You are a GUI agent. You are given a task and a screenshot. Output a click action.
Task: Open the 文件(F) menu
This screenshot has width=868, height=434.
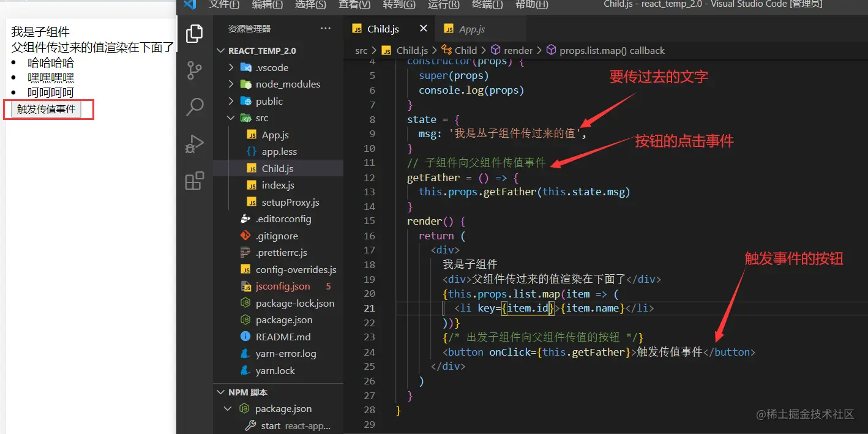point(224,4)
